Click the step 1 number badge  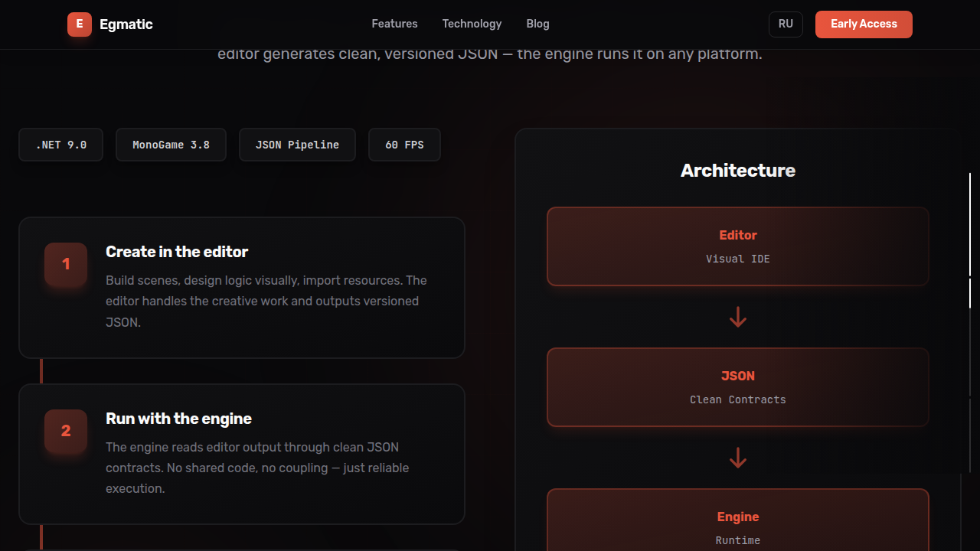click(x=66, y=264)
